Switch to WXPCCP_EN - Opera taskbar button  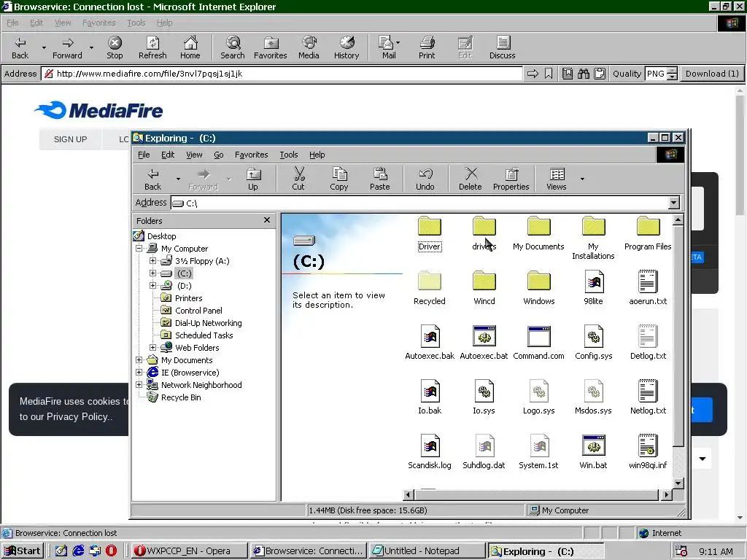point(189,551)
